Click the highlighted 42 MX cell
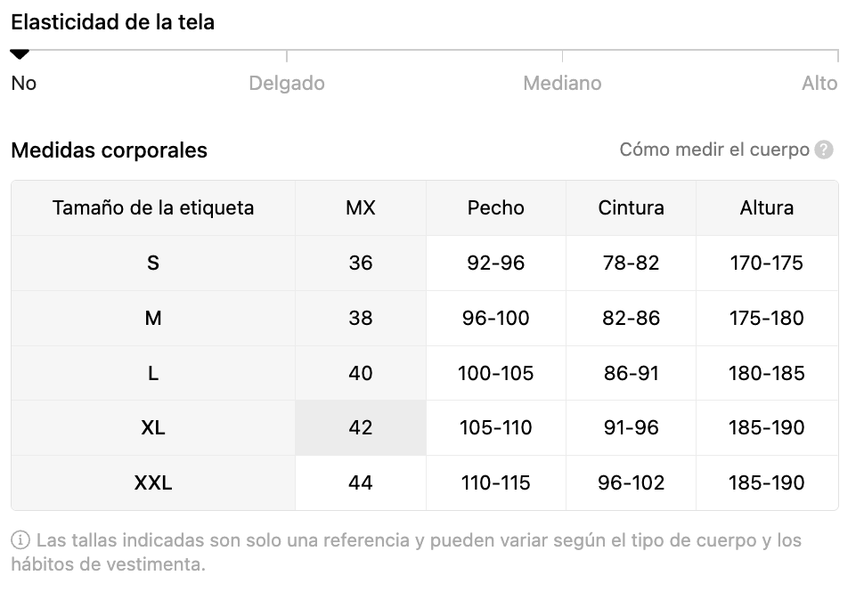Screen dimensions: 864x616 361,428
